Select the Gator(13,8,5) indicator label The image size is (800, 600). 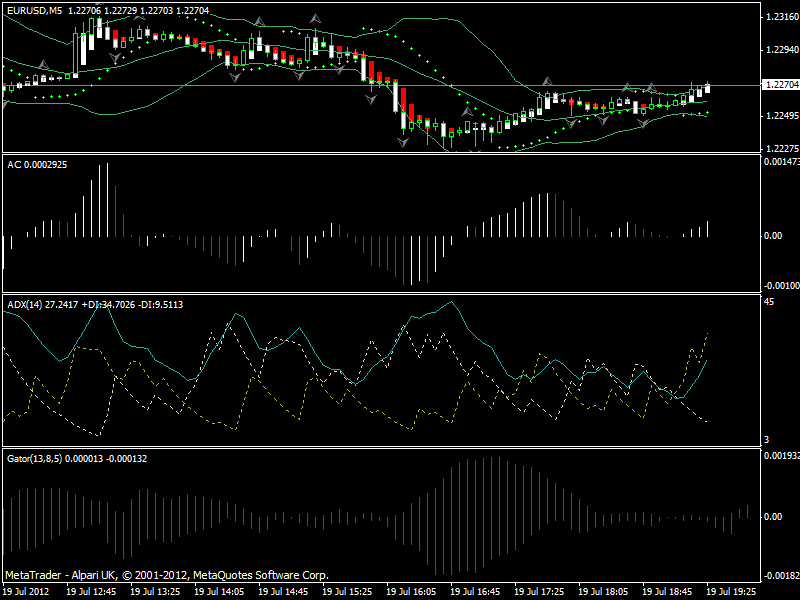coord(77,459)
